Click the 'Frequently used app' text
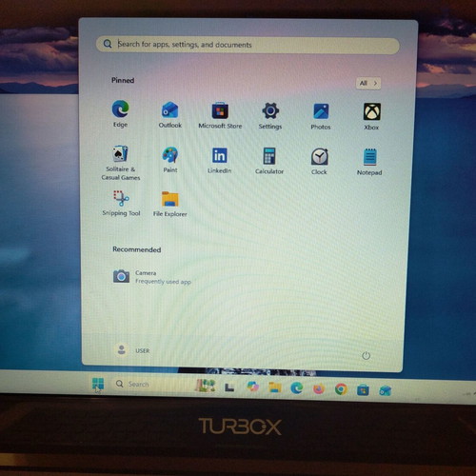 coord(164,282)
